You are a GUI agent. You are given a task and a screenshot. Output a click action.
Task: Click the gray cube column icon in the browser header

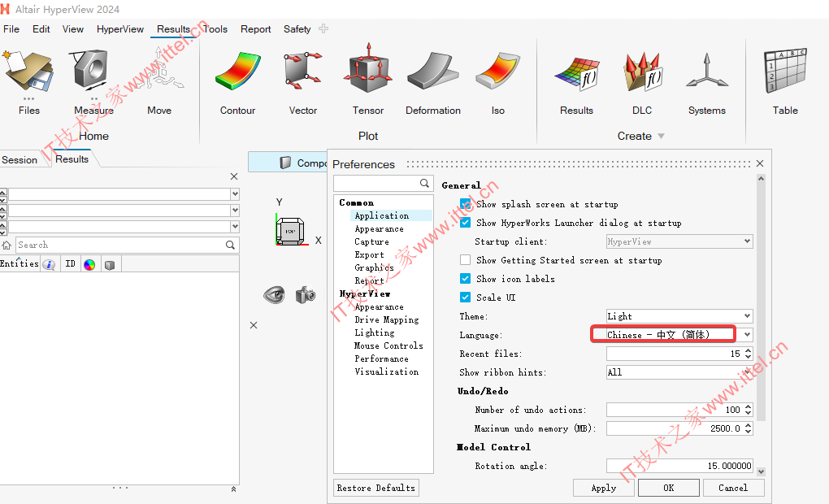coord(110,264)
